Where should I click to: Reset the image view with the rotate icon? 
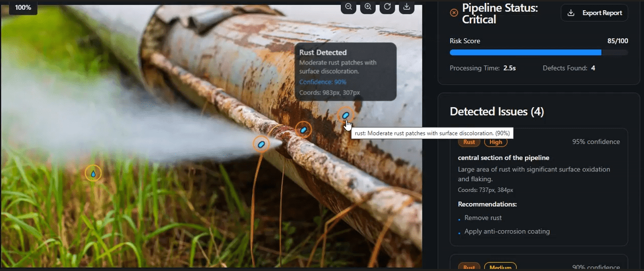pos(387,7)
